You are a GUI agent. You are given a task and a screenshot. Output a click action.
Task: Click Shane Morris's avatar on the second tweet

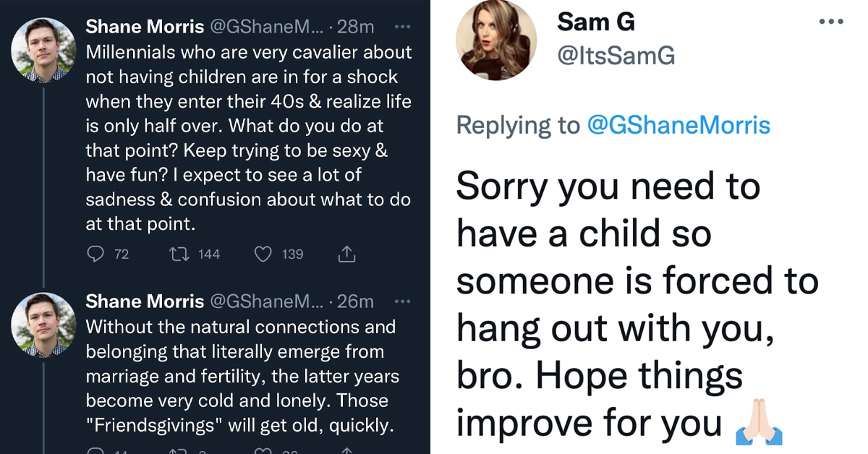point(44,325)
